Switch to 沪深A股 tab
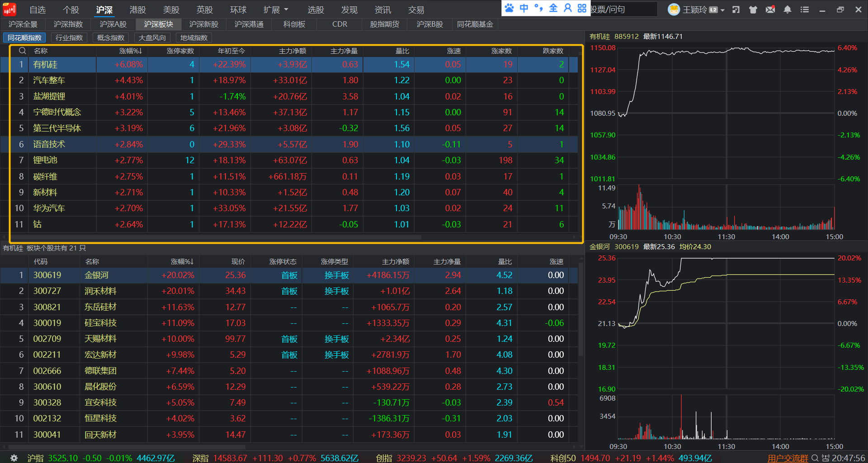The width and height of the screenshot is (868, 463). (x=113, y=24)
